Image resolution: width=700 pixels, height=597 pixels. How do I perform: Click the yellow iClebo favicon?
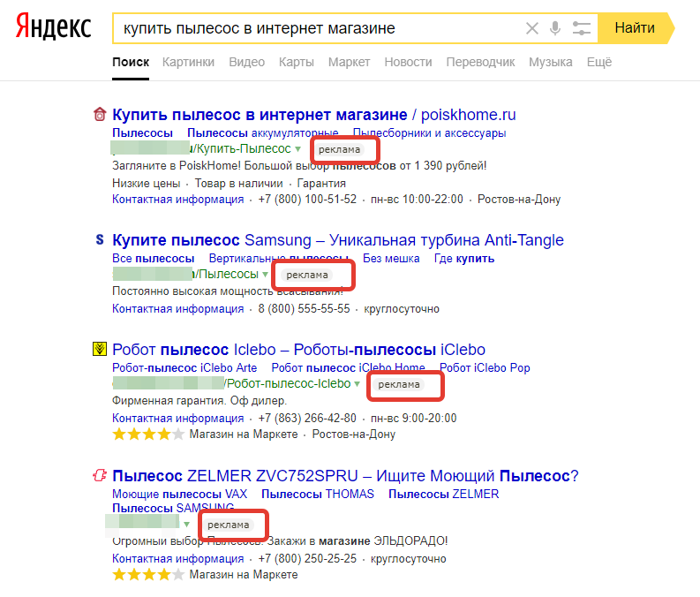click(100, 349)
